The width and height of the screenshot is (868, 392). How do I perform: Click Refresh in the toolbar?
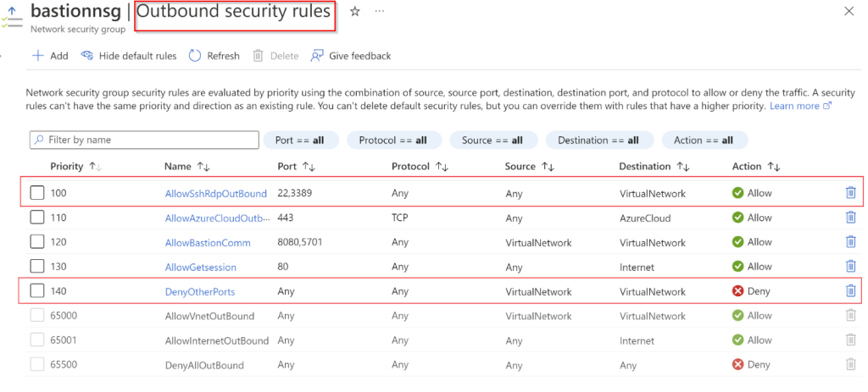coord(214,56)
